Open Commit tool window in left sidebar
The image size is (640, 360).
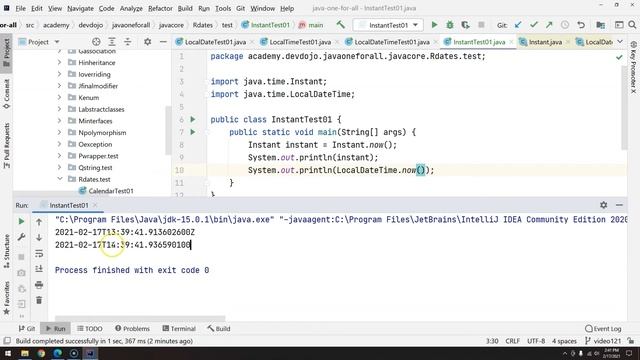coord(7,94)
